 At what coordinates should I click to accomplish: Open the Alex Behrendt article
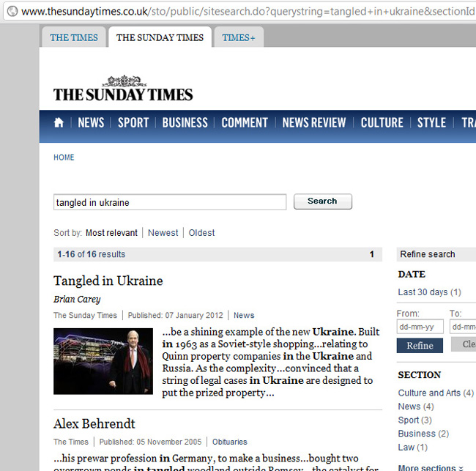tap(94, 423)
